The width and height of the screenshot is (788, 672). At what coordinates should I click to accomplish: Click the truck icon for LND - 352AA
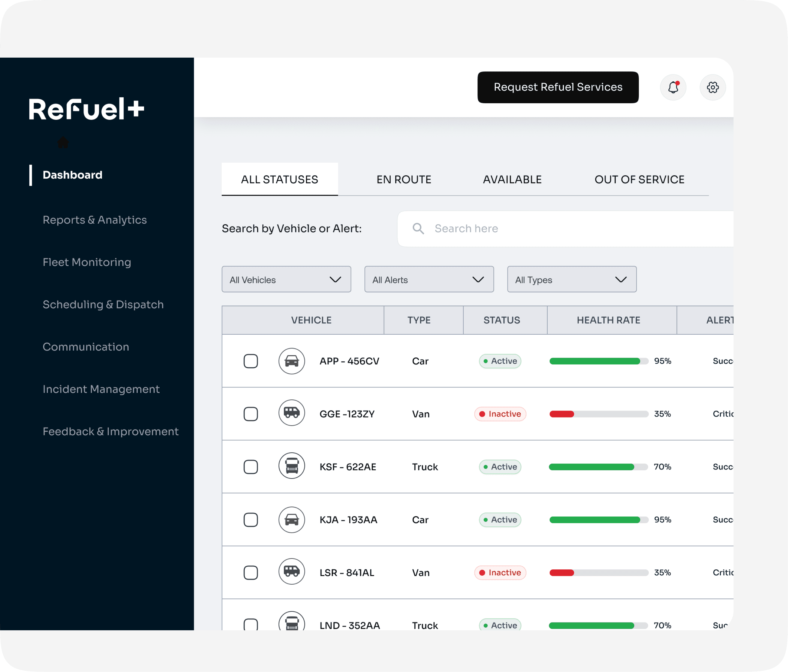click(292, 621)
